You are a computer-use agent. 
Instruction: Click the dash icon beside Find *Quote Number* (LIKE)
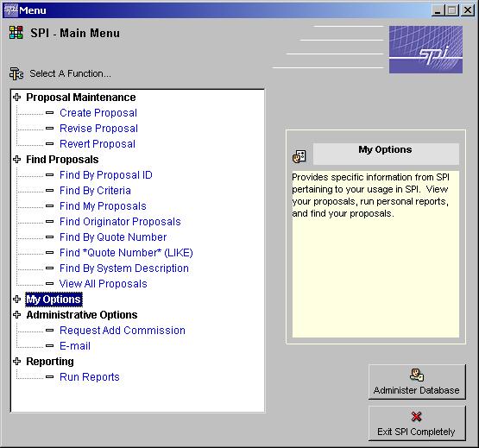click(x=49, y=253)
